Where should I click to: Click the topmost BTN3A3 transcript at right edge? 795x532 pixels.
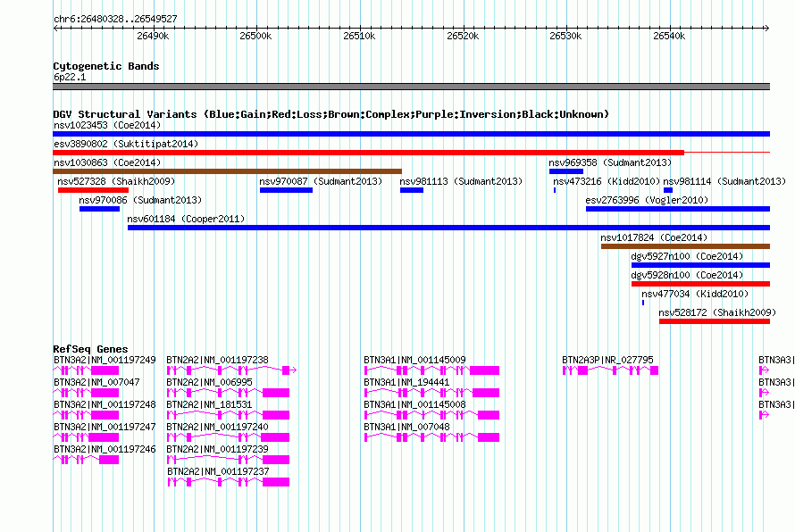tap(764, 370)
